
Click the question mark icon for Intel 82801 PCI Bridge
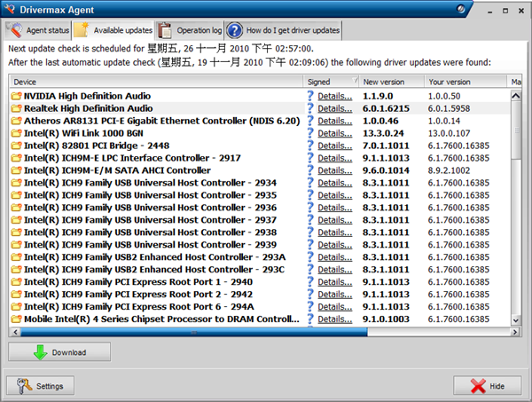[x=310, y=146]
